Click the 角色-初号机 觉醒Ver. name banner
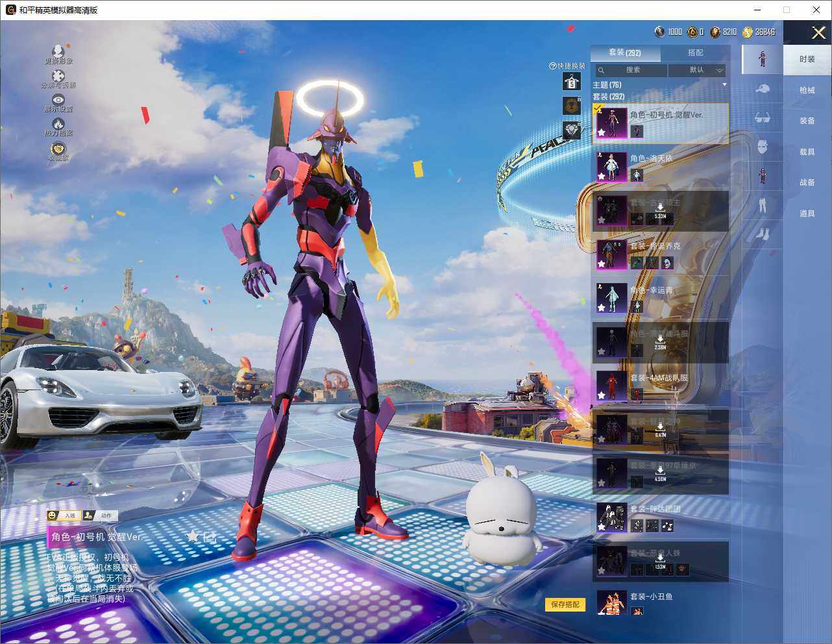The height and width of the screenshot is (644, 832). point(97,537)
